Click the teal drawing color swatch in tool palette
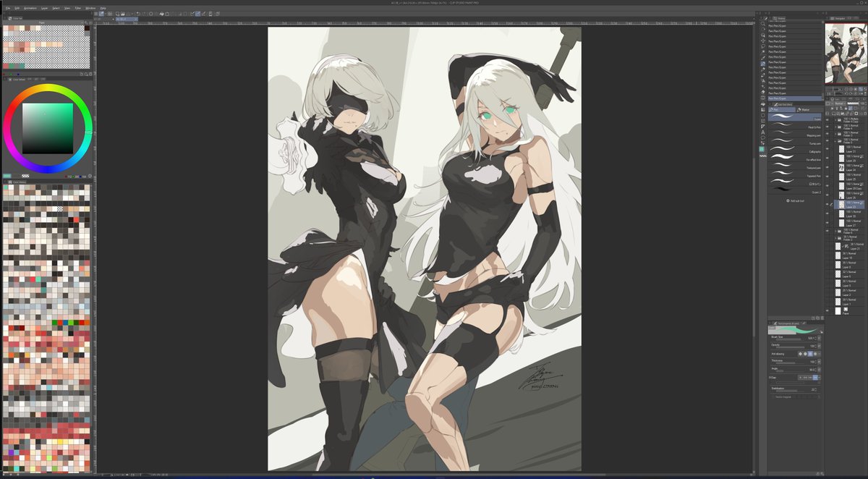This screenshot has width=868, height=479. point(762,149)
